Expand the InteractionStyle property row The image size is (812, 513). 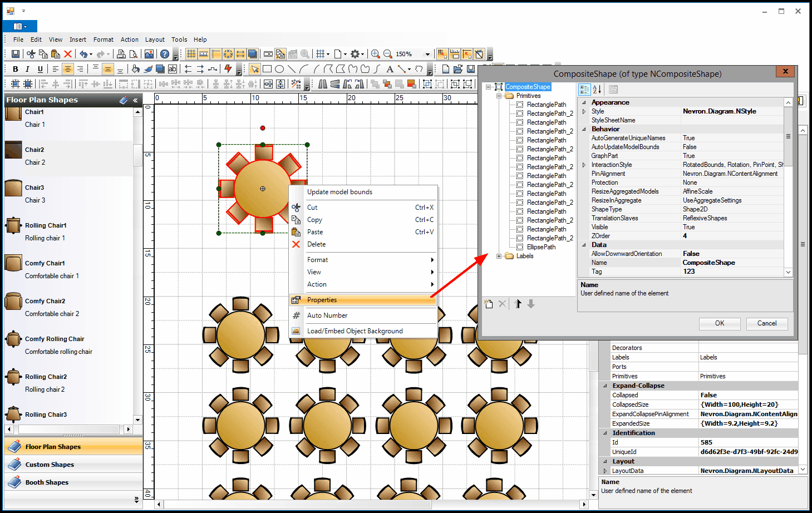point(584,165)
